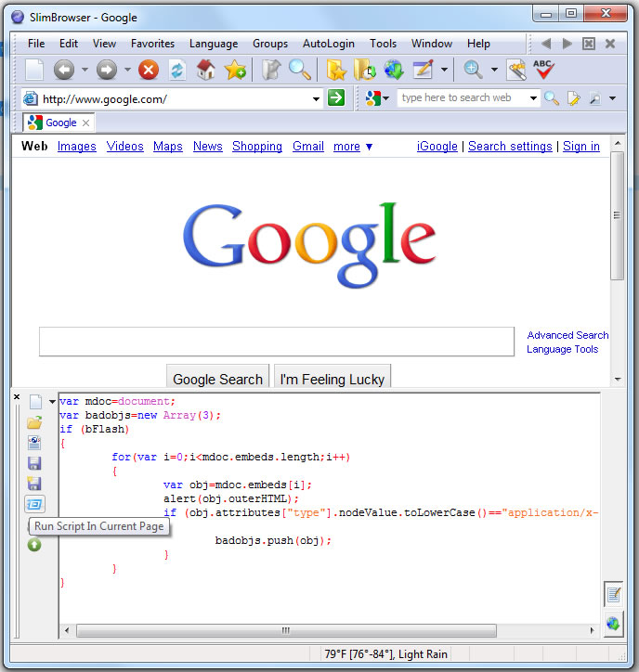Screen dimensions: 639x672
Task: Click the first blue save script icon
Action: click(34, 463)
